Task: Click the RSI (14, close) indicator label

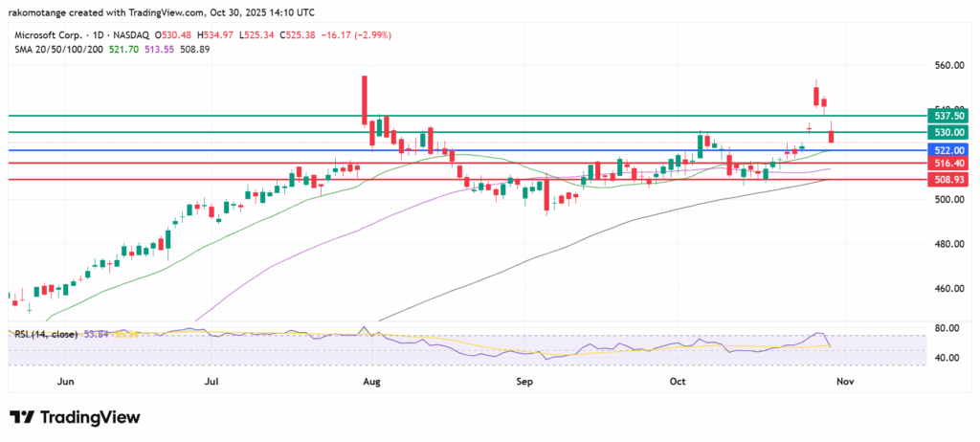Action: [x=45, y=333]
